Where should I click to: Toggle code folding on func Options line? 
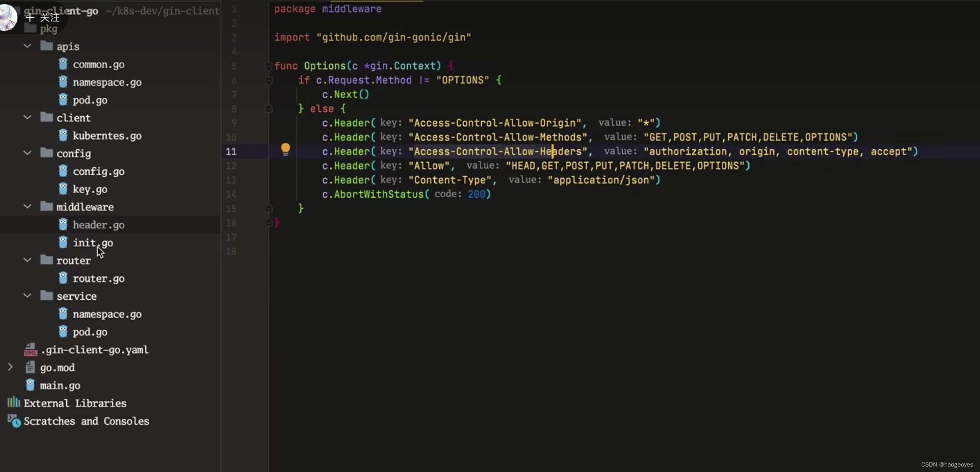[x=269, y=66]
